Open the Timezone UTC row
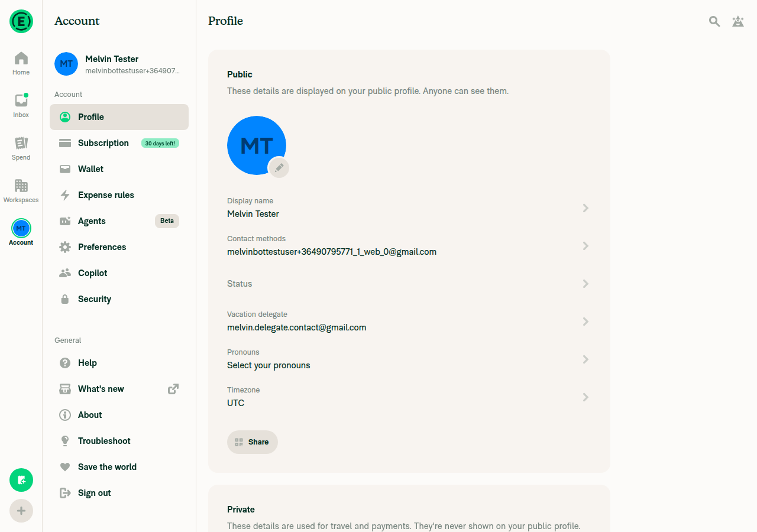This screenshot has width=757, height=532. click(409, 397)
